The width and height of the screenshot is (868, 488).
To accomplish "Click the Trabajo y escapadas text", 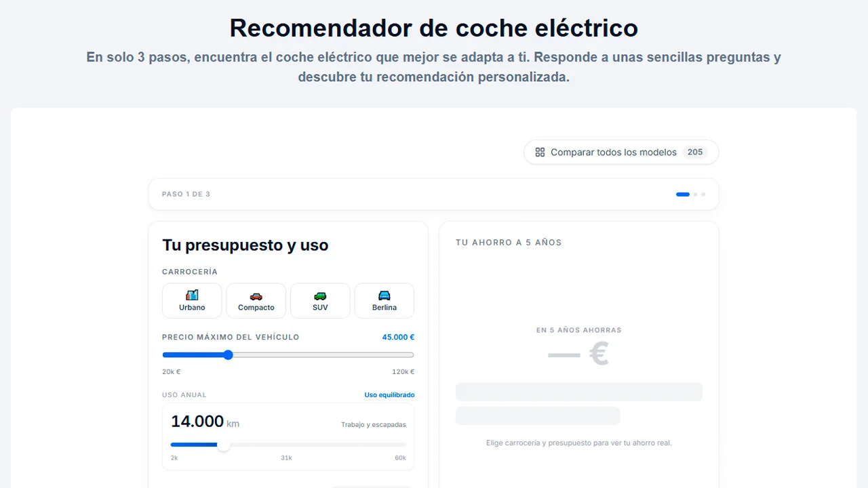I will point(374,425).
